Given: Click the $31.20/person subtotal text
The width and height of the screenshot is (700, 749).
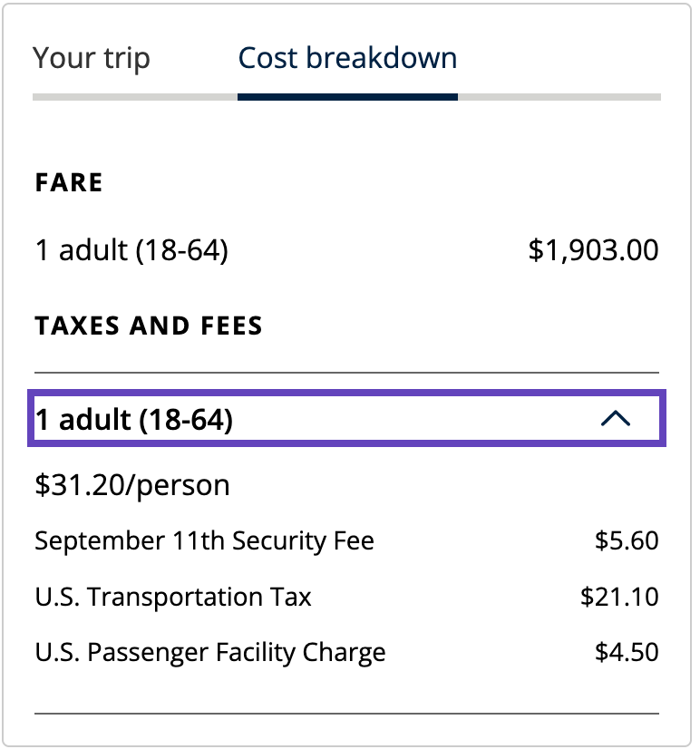Looking at the screenshot, I should coord(132,485).
